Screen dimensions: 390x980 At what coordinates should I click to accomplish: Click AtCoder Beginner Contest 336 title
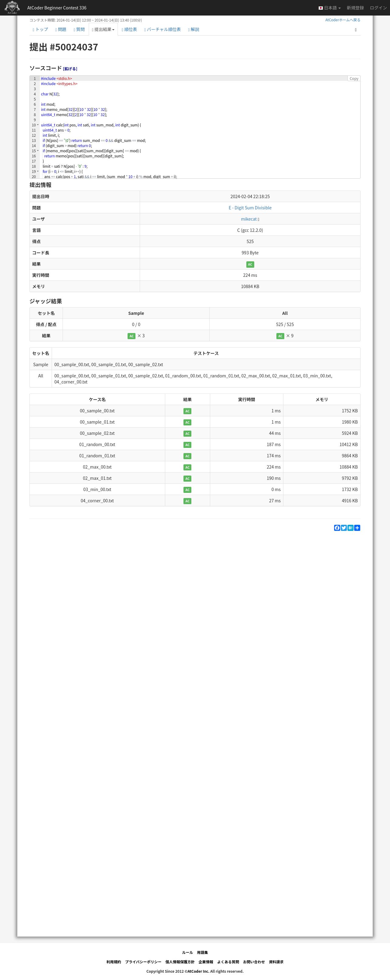[x=56, y=8]
